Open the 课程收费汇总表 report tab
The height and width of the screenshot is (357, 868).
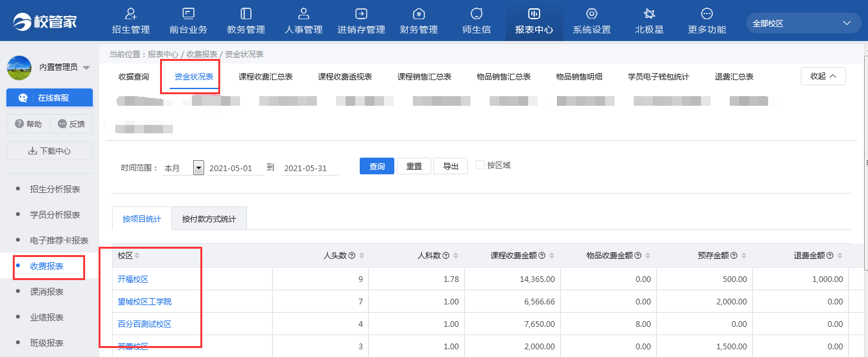pyautogui.click(x=266, y=77)
